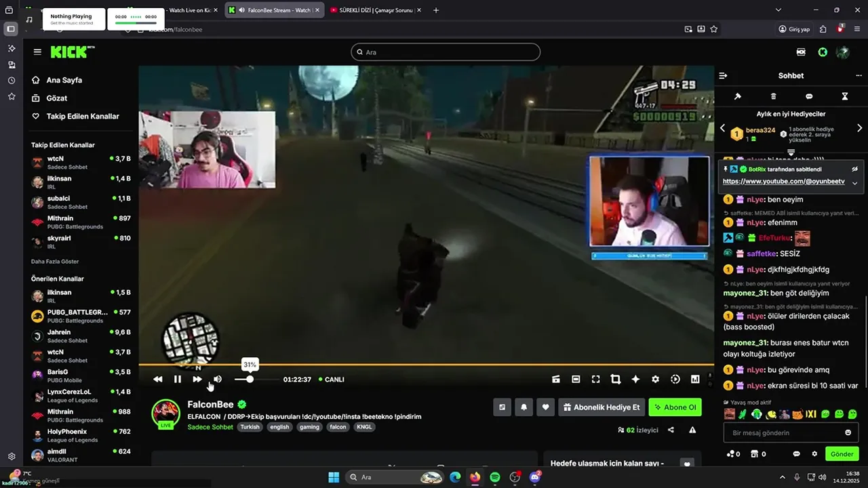Open skyrairl channel in followed list
The height and width of the screenshot is (488, 868).
tap(81, 242)
